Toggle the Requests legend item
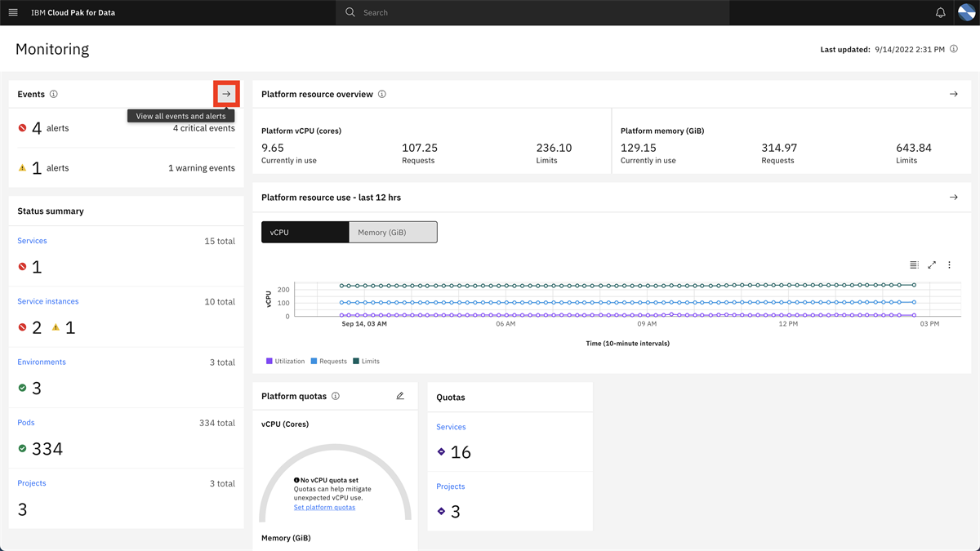This screenshot has height=551, width=980. point(327,360)
